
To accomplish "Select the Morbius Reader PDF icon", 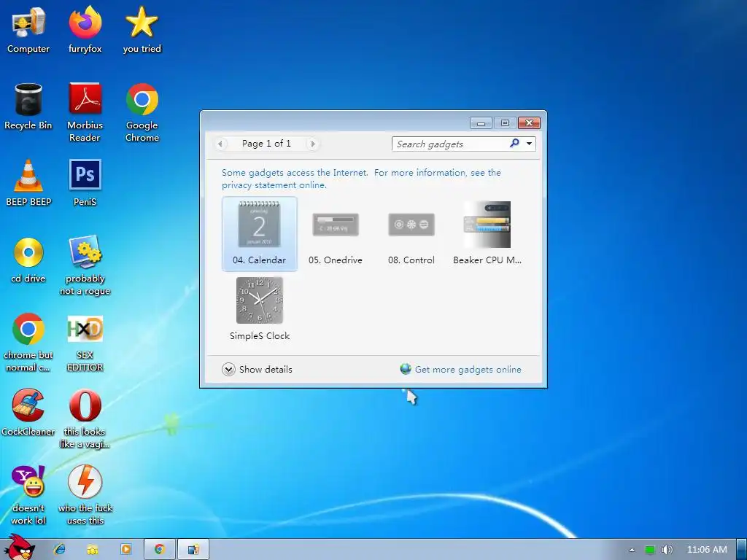I will pos(85,113).
